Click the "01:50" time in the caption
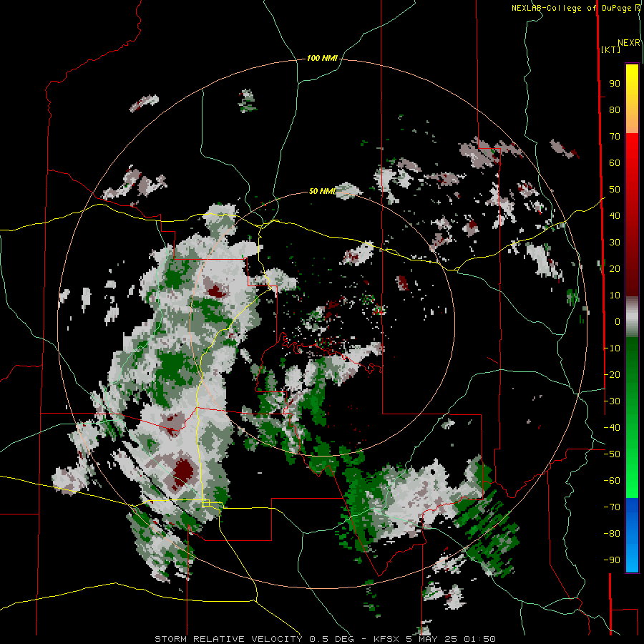Image resolution: width=644 pixels, height=644 pixels. point(479,639)
